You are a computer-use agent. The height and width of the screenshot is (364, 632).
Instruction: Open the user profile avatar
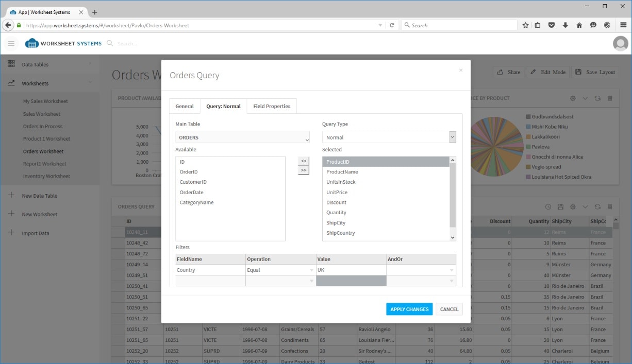click(x=620, y=44)
